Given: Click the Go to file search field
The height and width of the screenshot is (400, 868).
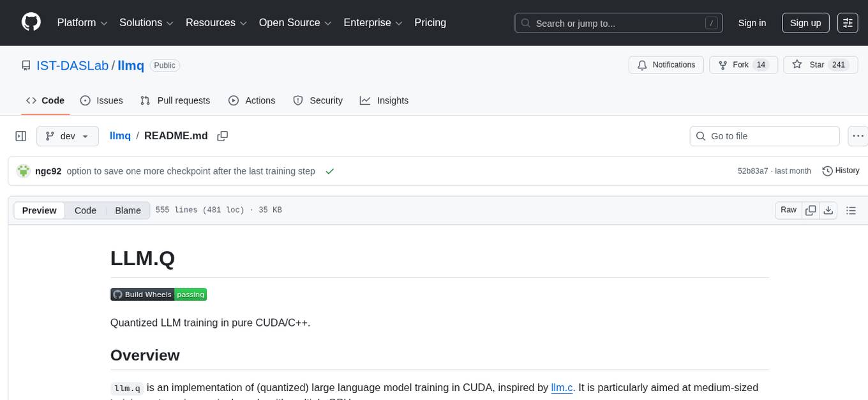Looking at the screenshot, I should point(764,135).
